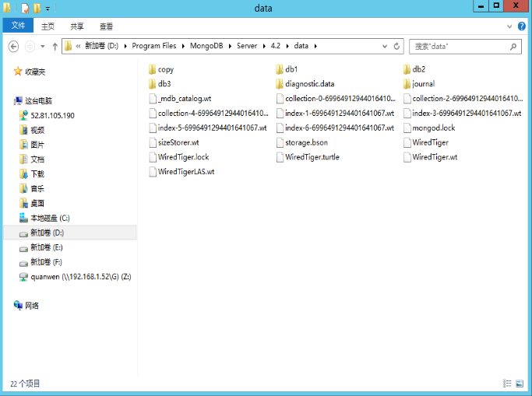
Task: Refresh the current folder view
Action: (396, 46)
